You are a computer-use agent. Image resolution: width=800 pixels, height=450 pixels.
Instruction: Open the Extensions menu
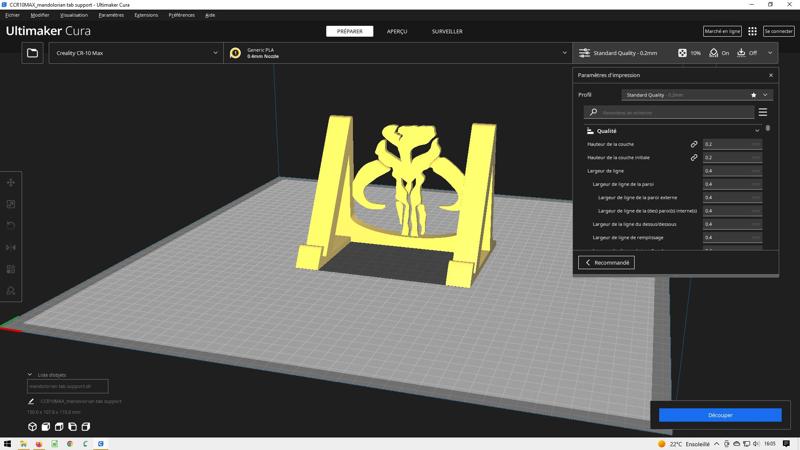(x=146, y=15)
